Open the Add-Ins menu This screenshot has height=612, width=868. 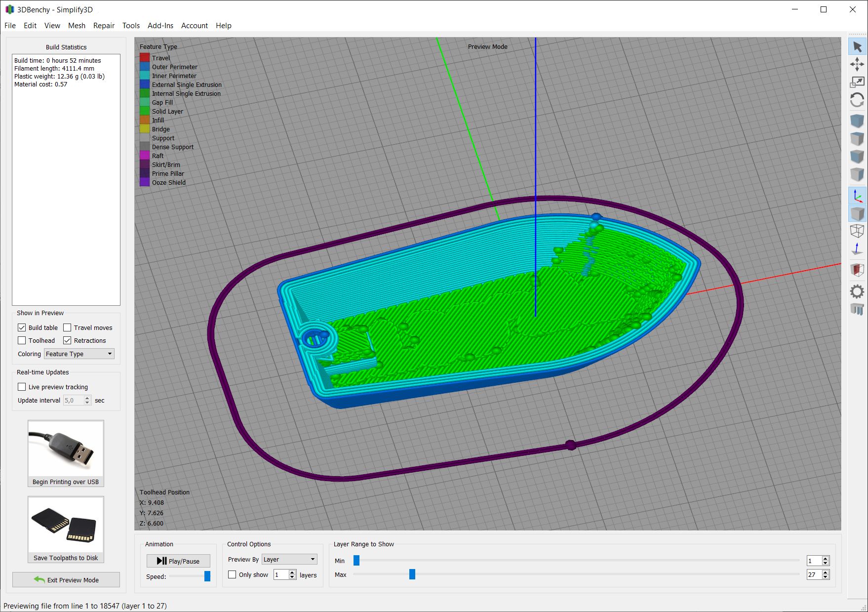click(160, 25)
